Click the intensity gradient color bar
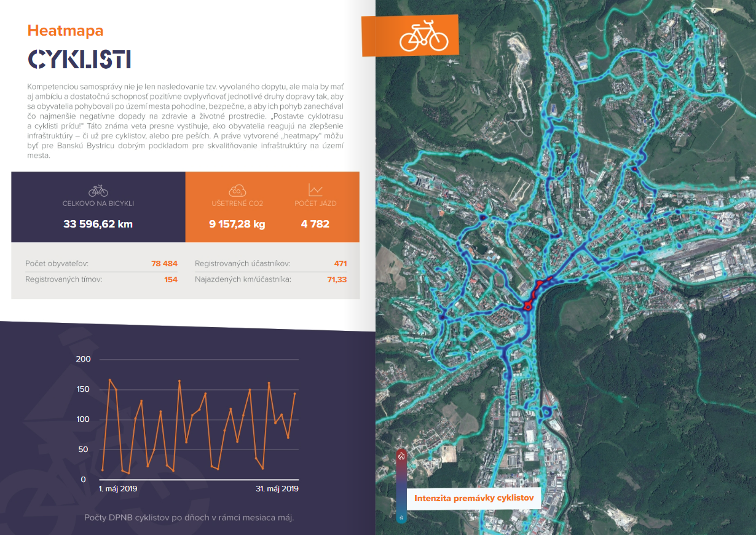The width and height of the screenshot is (756, 535). [401, 487]
